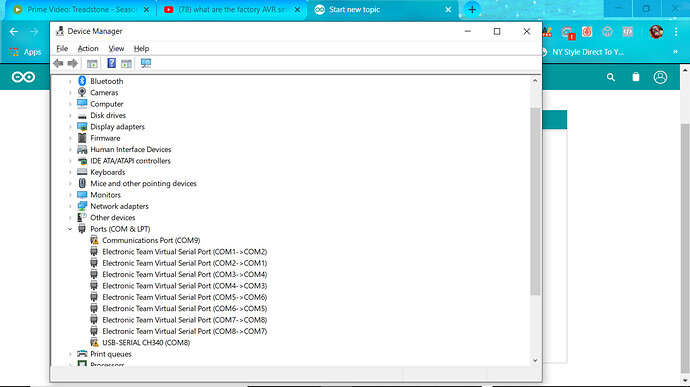Image resolution: width=690 pixels, height=387 pixels.
Task: Expand the Keyboards node
Action: 70,172
